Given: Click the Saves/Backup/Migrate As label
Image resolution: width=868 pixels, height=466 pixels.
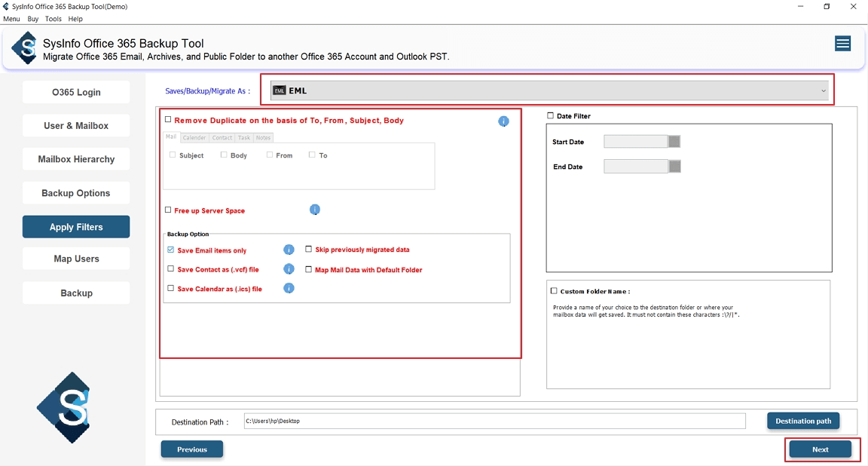Looking at the screenshot, I should tap(208, 91).
